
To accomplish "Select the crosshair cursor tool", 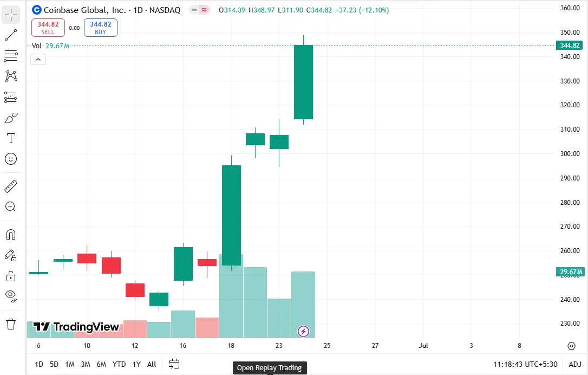I will (x=11, y=15).
